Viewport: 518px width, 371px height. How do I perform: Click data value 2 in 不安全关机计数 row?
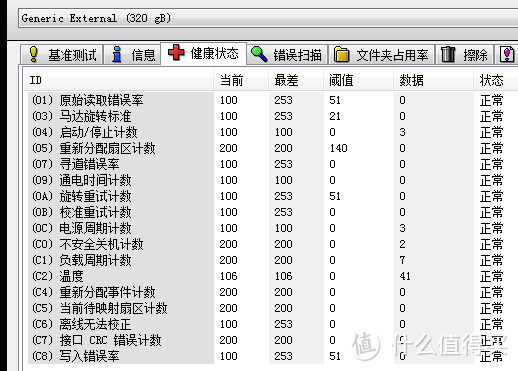click(x=402, y=244)
